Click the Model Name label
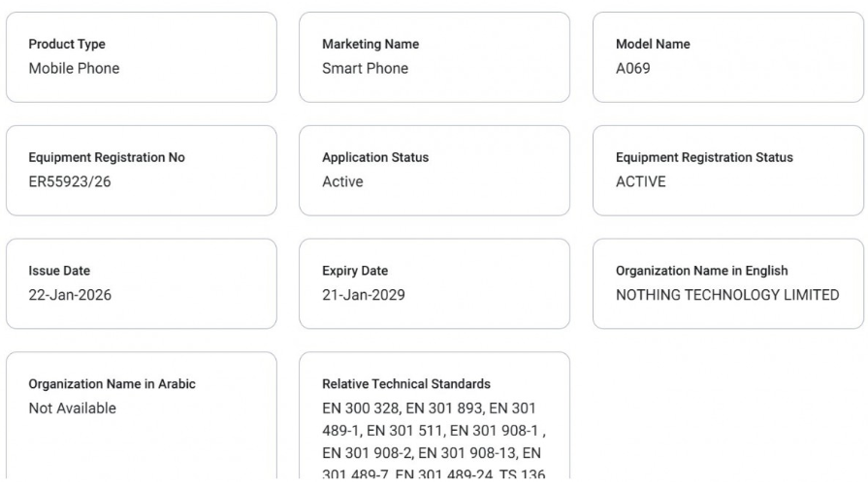This screenshot has width=868, height=489. coord(653,45)
